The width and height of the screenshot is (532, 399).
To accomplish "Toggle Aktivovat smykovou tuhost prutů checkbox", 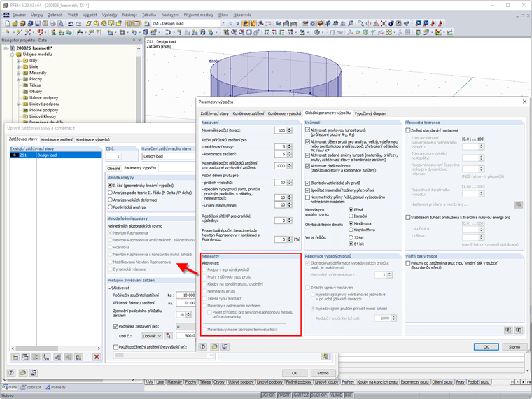I will coord(307,130).
